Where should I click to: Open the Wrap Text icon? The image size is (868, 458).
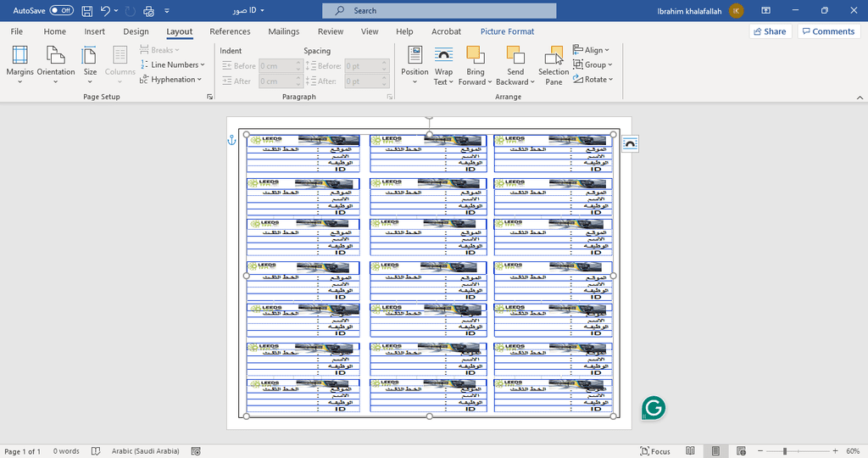click(x=443, y=56)
